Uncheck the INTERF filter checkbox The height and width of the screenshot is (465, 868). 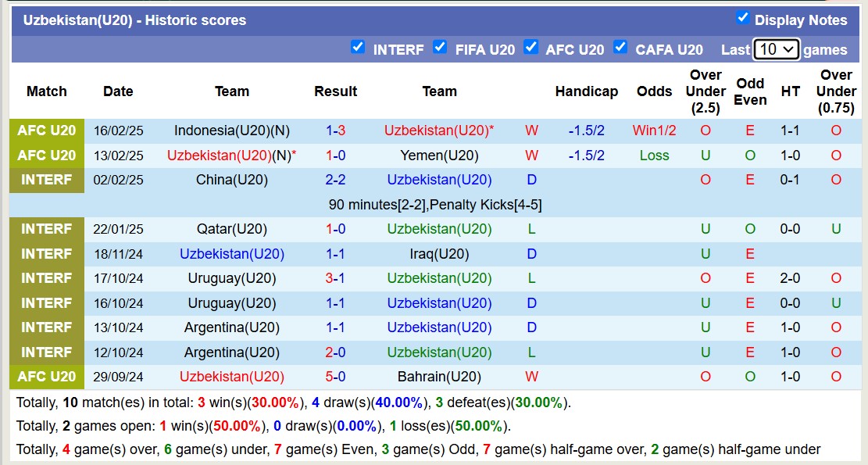(359, 47)
